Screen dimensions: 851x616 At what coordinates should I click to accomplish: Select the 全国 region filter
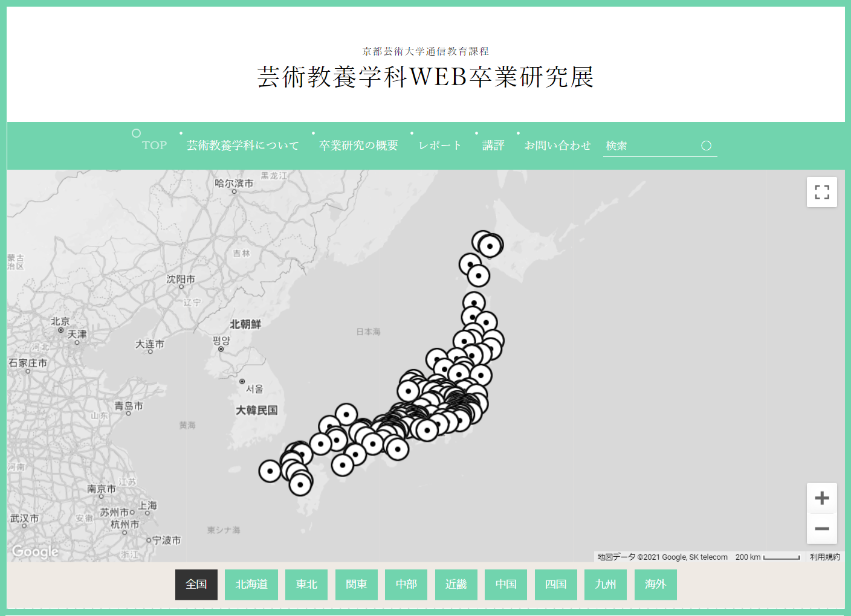(196, 585)
